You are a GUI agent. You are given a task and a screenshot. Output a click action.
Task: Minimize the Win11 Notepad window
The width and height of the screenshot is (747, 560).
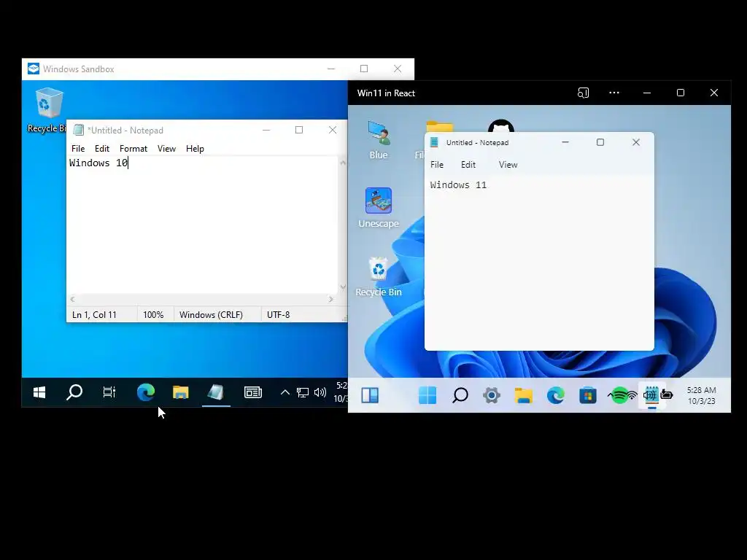tap(565, 142)
